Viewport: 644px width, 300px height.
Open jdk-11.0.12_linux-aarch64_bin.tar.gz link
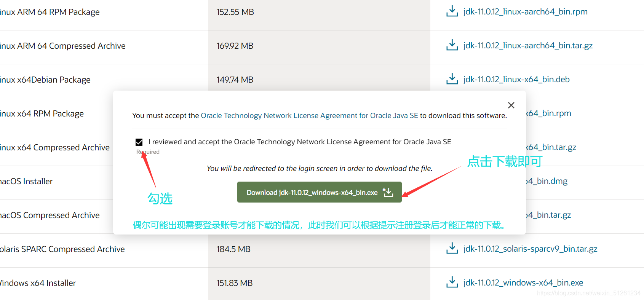[528, 46]
